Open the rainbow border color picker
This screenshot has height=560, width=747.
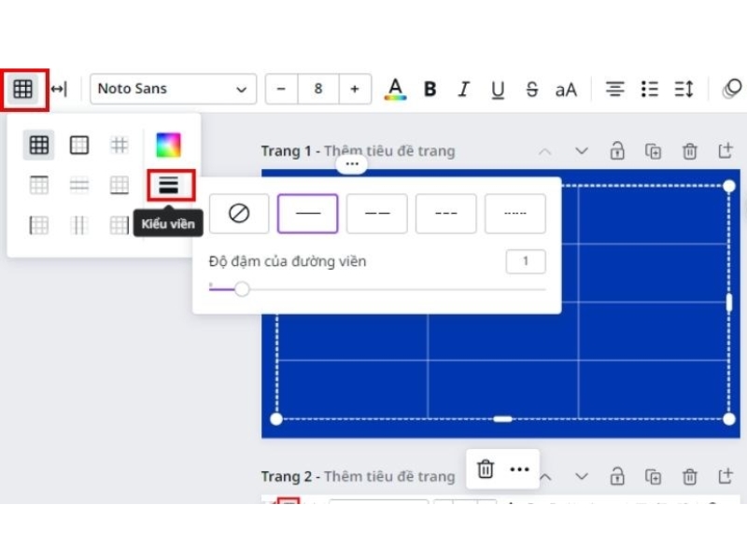click(x=168, y=145)
